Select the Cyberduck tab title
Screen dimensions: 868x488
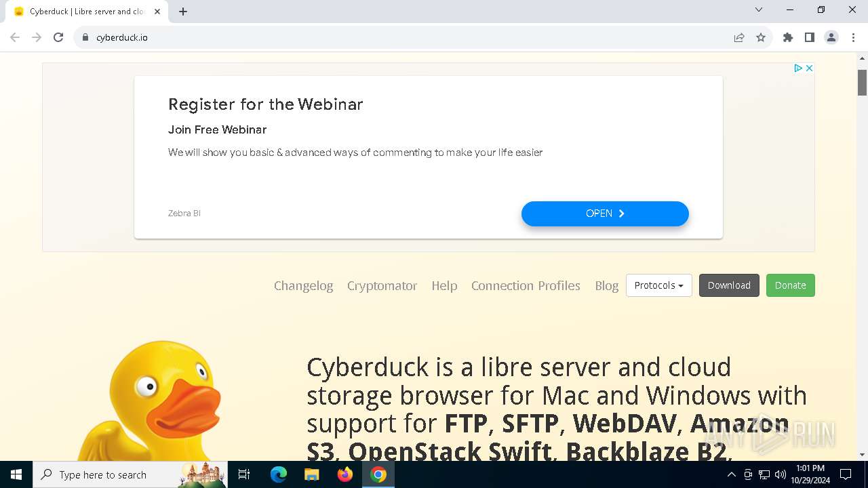pos(87,12)
